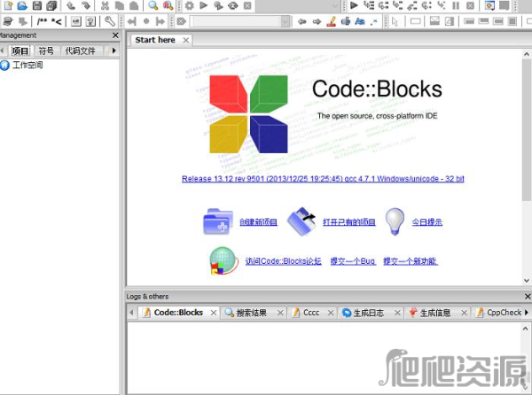This screenshot has height=395, width=532.
Task: Click the Find magnifier icon
Action: [x=153, y=5]
